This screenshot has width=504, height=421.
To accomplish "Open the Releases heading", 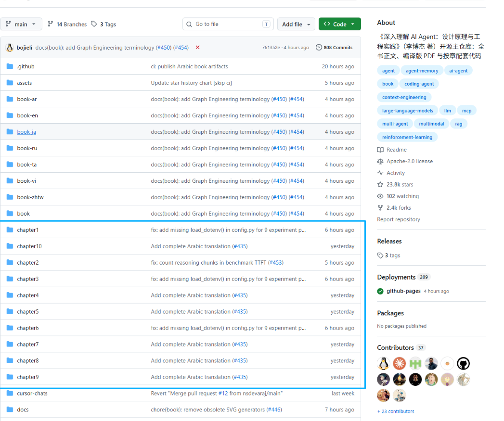I will click(x=389, y=242).
